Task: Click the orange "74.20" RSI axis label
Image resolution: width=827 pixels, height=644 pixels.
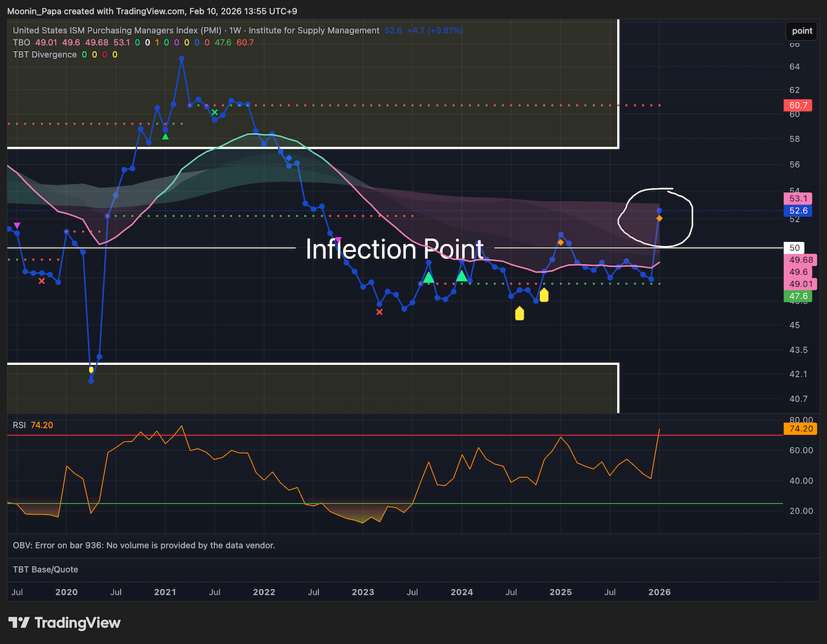Action: click(800, 428)
